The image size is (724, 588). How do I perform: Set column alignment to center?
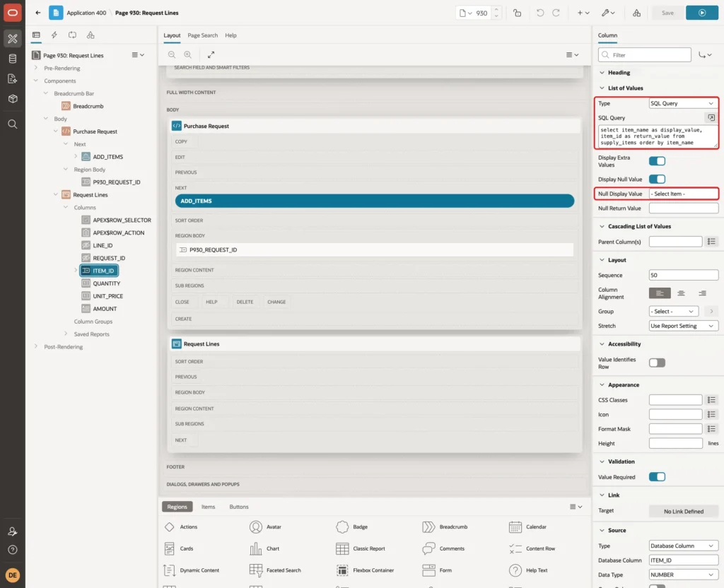681,293
